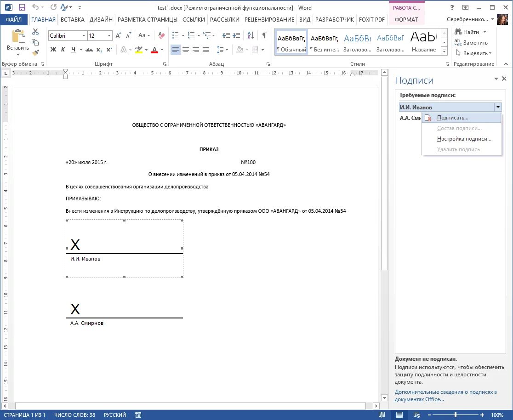
Task: Toggle superscript formatting
Action: point(109,50)
